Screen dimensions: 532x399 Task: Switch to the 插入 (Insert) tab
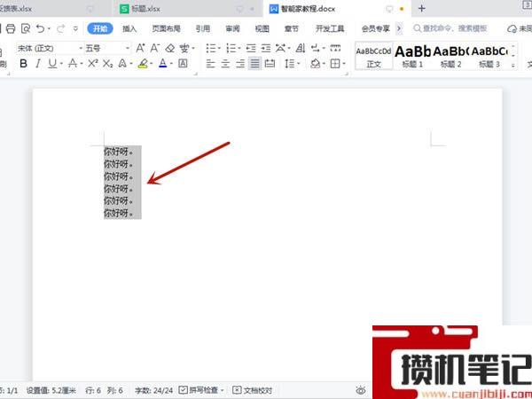129,29
